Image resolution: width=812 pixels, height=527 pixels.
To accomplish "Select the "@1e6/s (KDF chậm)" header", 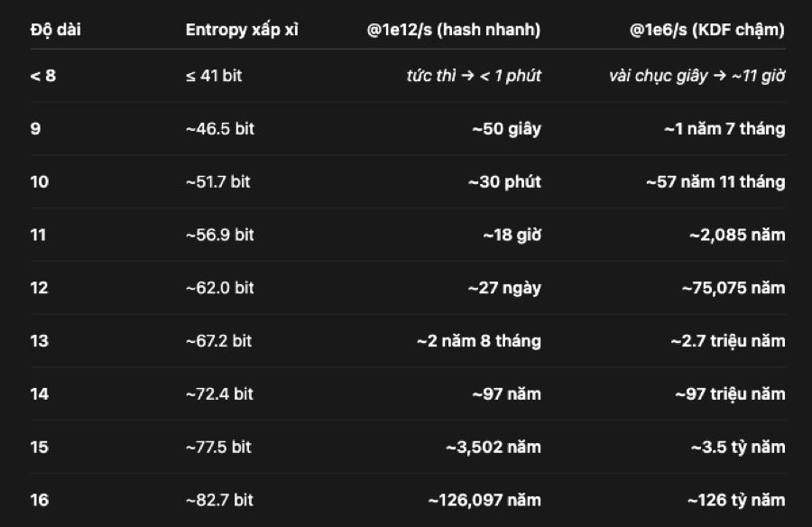I will coord(707,30).
